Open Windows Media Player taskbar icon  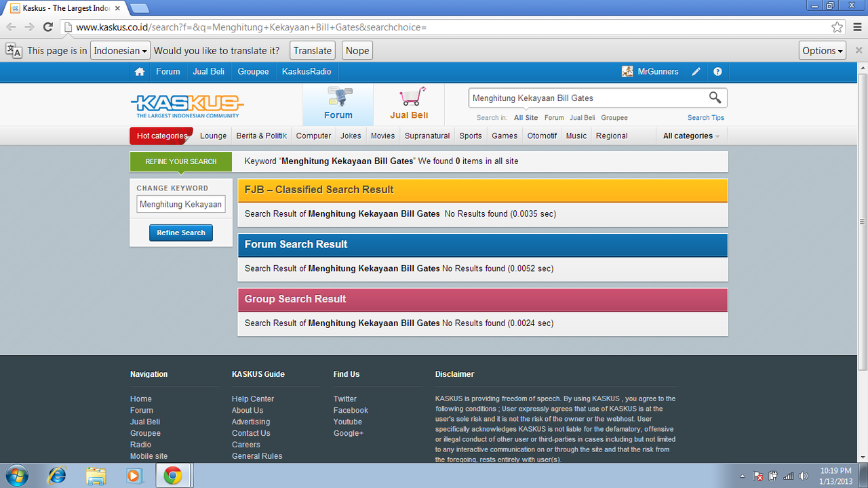(134, 476)
